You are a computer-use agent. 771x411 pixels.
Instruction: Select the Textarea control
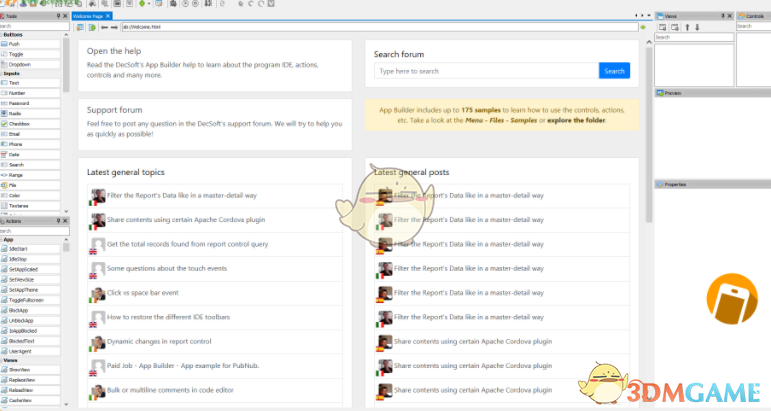pos(30,206)
